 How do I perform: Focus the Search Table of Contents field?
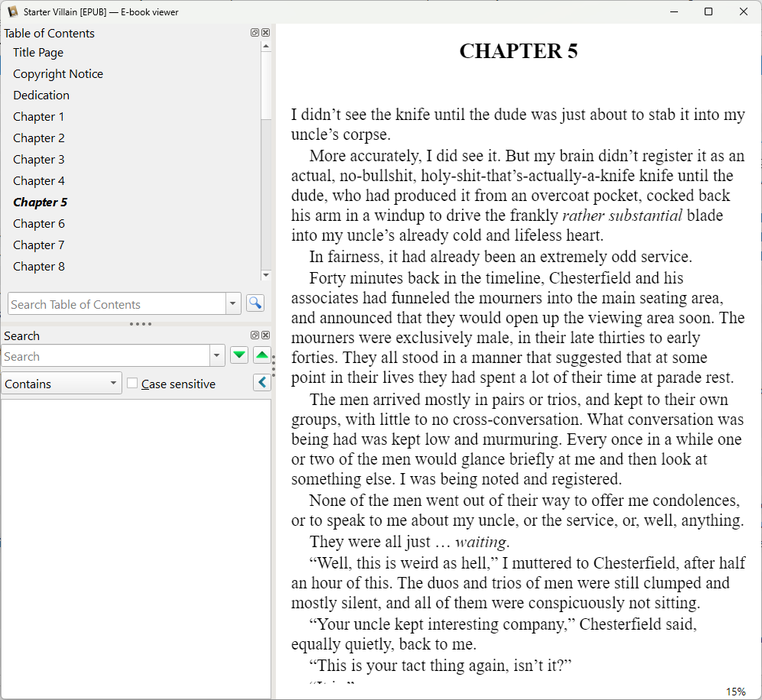tap(117, 303)
